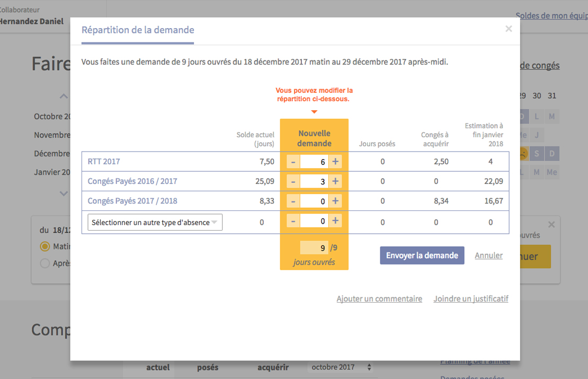The image size is (588, 379).
Task: Select the Répartition de la demande tab
Action: point(138,30)
